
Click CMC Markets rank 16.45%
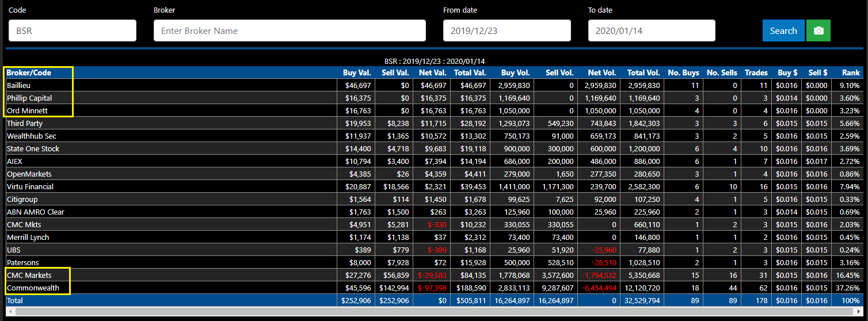849,275
